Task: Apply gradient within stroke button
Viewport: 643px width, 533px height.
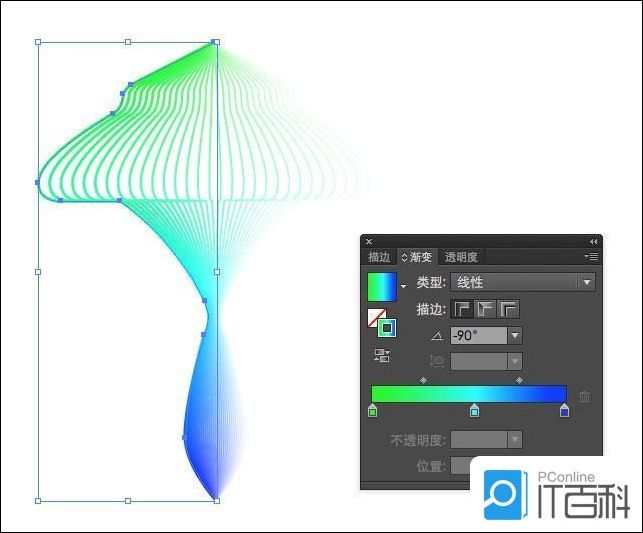Action: point(462,309)
